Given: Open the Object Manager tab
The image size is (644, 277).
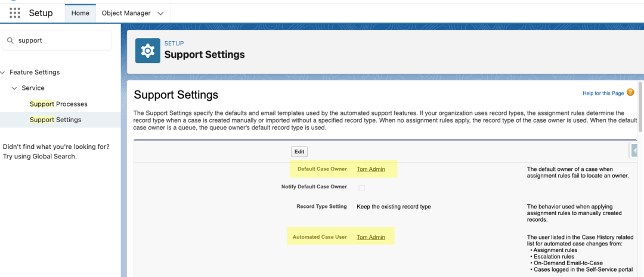Looking at the screenshot, I should (126, 13).
